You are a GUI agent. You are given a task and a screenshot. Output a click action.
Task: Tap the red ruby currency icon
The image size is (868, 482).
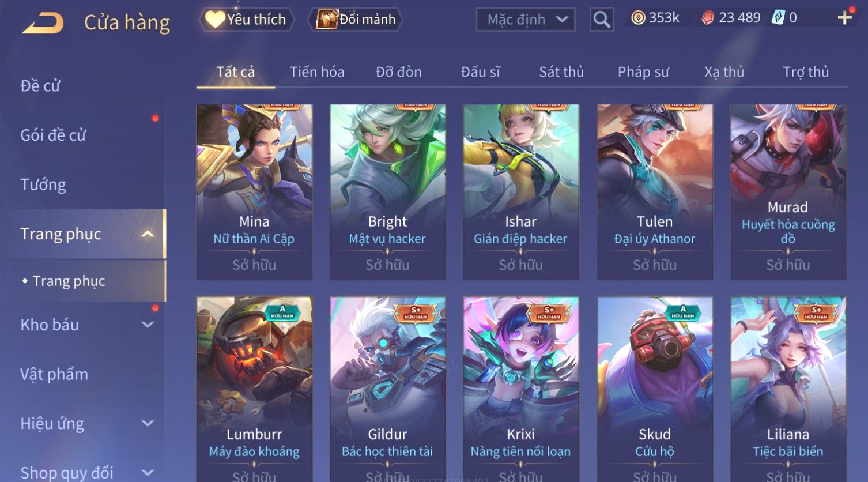click(x=707, y=18)
